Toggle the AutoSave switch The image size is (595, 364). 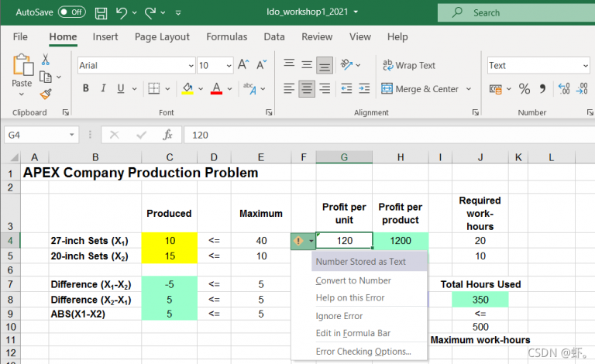click(x=71, y=12)
